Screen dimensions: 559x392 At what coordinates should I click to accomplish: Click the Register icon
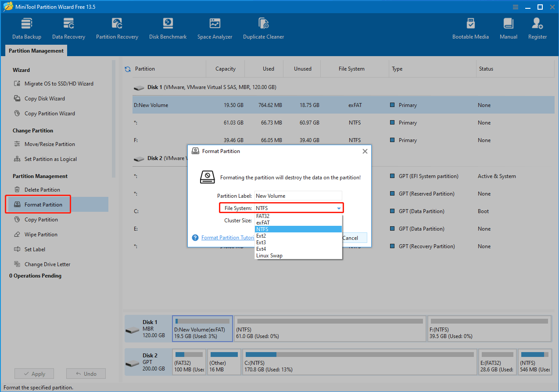(x=537, y=28)
